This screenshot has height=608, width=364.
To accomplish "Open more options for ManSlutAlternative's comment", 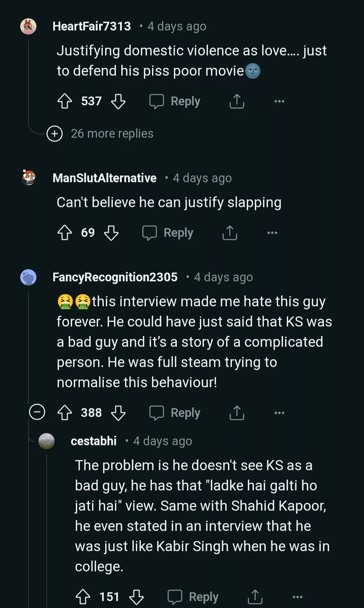I will 272,233.
